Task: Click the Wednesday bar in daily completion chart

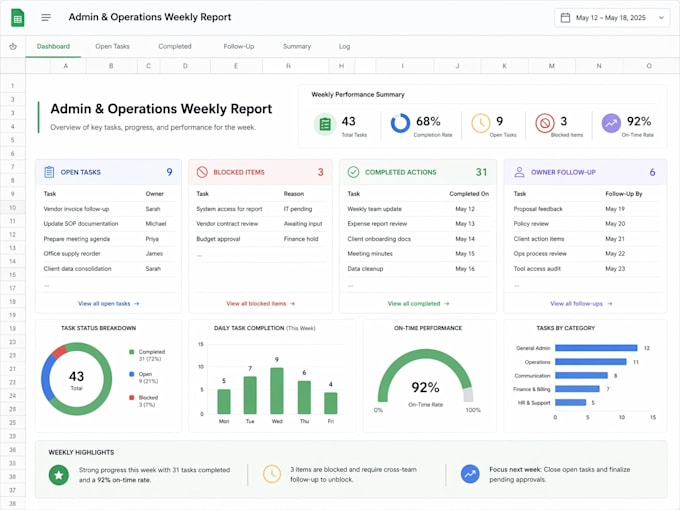Action: (277, 391)
